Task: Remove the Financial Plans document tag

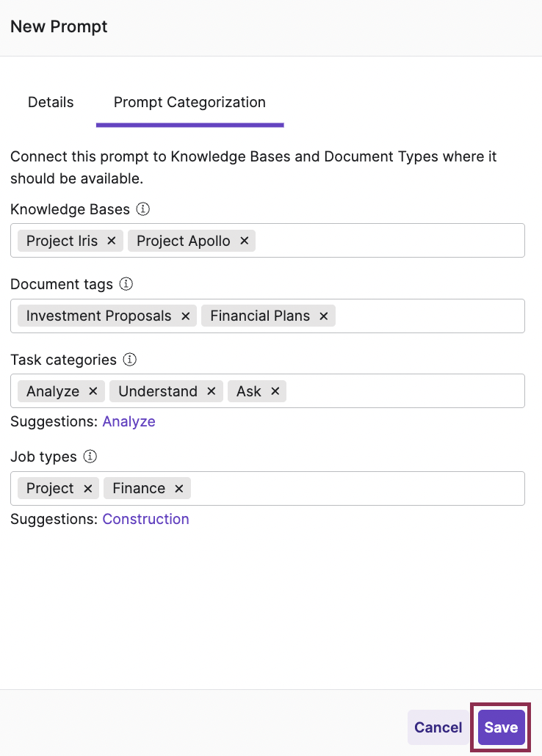Action: tap(323, 316)
